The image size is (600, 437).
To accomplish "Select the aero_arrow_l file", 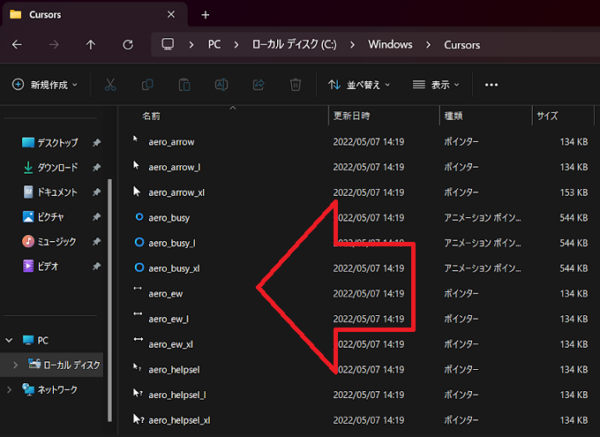I will pos(174,167).
